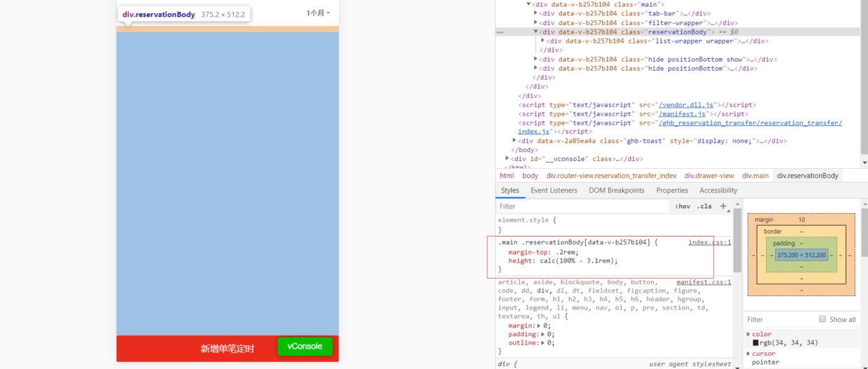Select div.router-view.reservation_transfer_index breadcrumb
Viewport: 868px width, 369px height.
tap(612, 176)
